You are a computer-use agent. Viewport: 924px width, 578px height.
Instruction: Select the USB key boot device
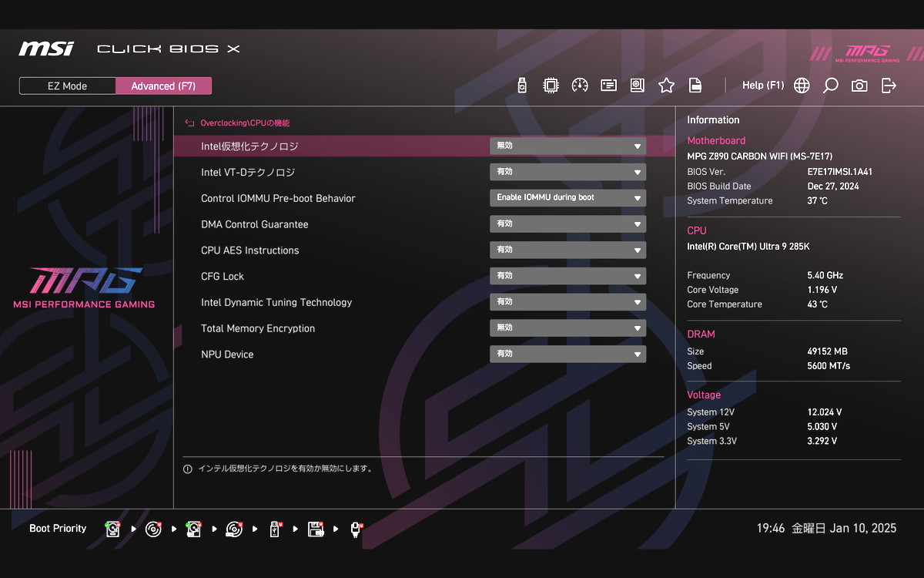274,529
